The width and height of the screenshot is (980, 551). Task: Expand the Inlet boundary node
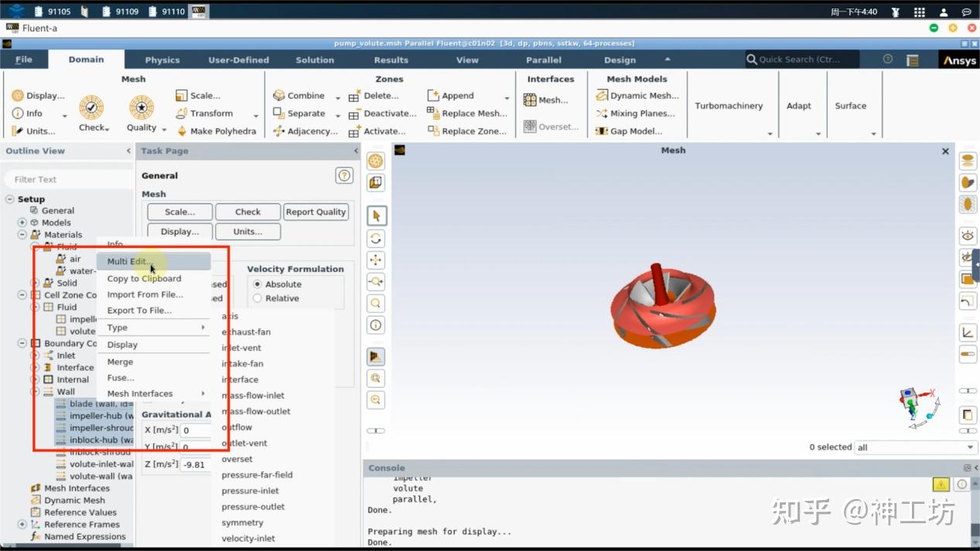[35, 355]
